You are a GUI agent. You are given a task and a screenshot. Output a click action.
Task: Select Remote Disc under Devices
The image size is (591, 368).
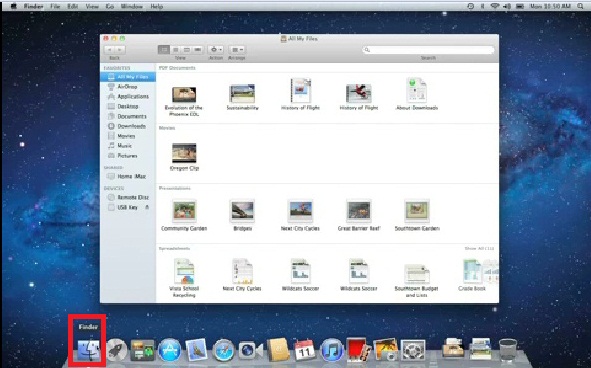[128, 197]
